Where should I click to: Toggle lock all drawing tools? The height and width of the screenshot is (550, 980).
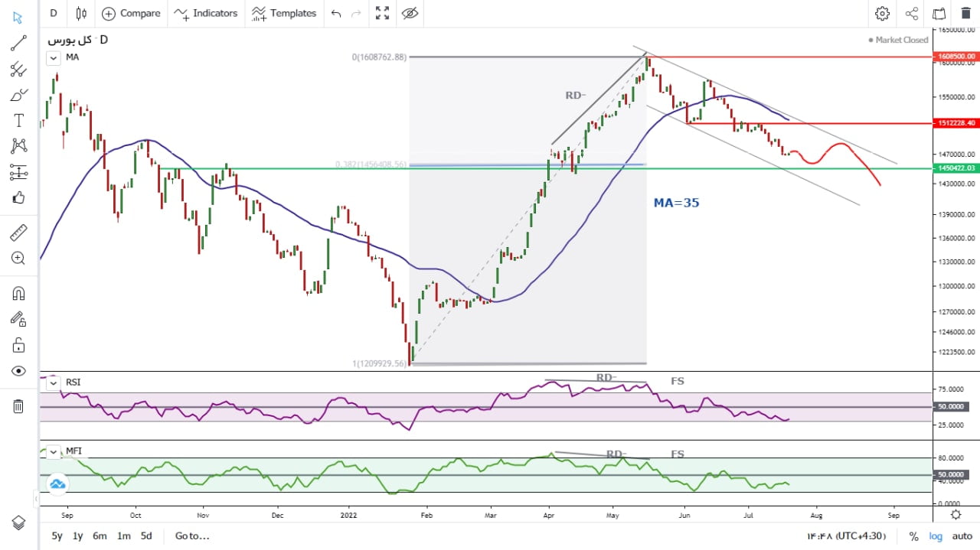pyautogui.click(x=18, y=345)
